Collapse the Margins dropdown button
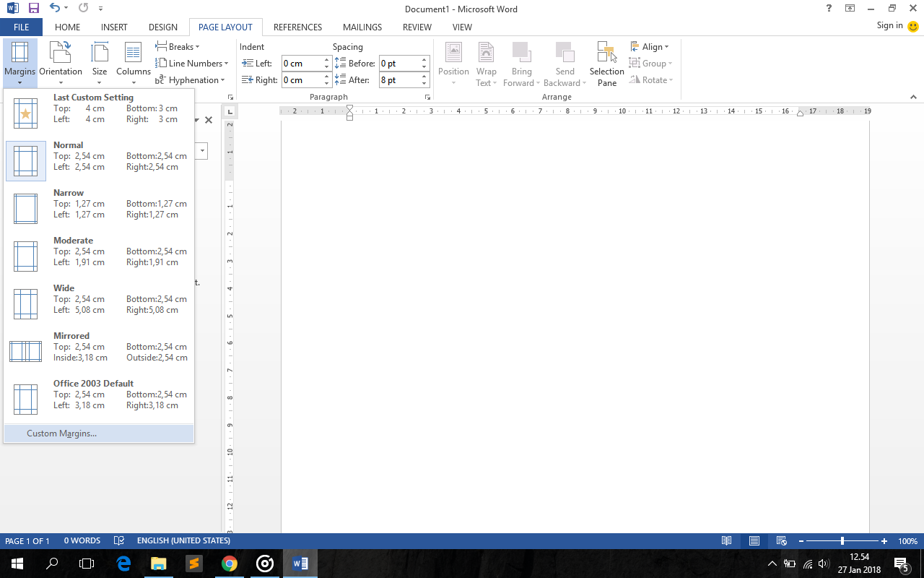Viewport: 924px width, 578px height. (x=19, y=63)
